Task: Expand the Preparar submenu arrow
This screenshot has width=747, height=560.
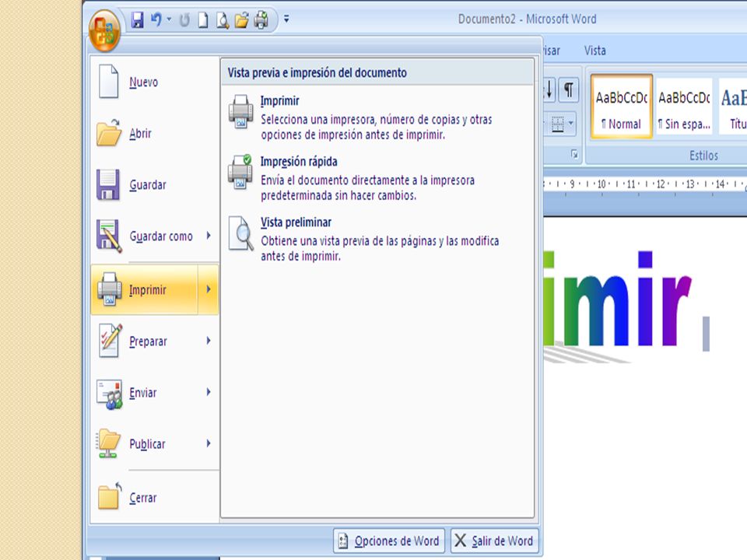Action: (x=209, y=341)
